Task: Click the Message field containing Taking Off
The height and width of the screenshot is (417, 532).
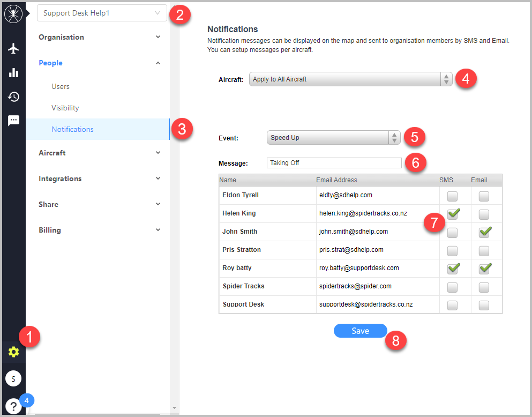Action: (334, 163)
